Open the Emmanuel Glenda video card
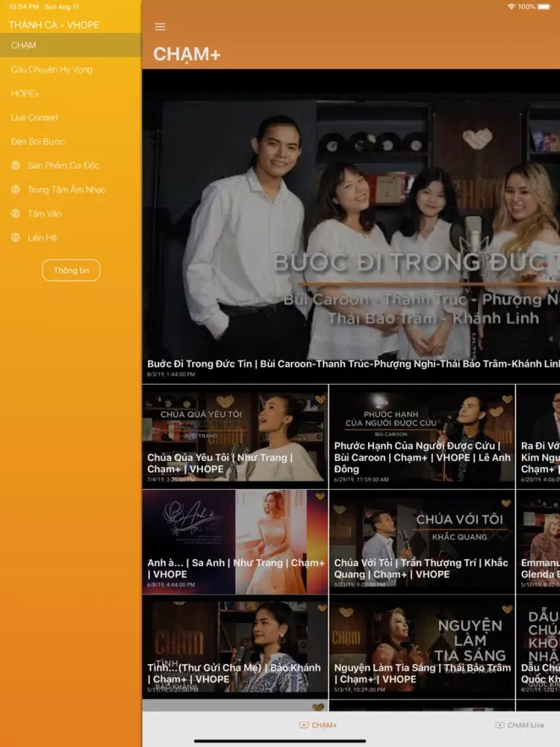560x747 pixels. (x=538, y=542)
